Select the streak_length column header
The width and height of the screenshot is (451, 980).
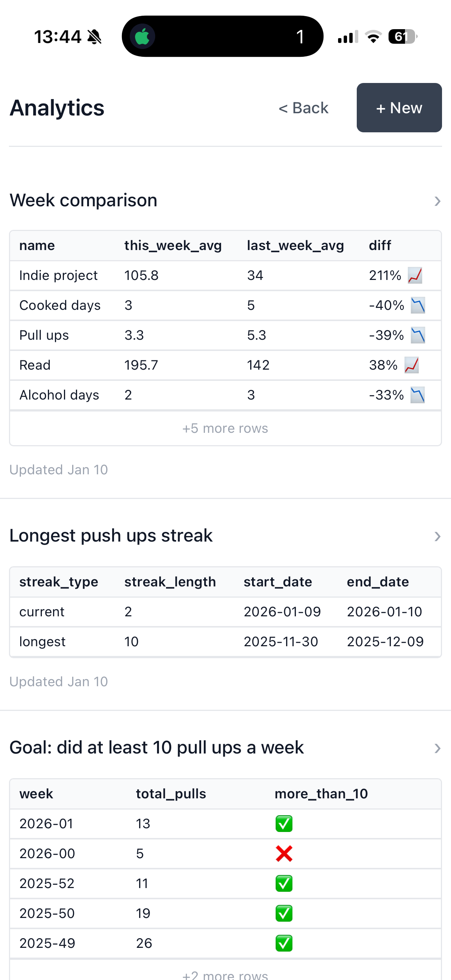[170, 582]
